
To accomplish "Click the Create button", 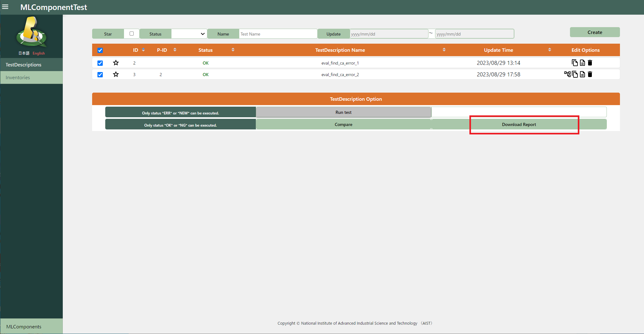I will point(595,32).
